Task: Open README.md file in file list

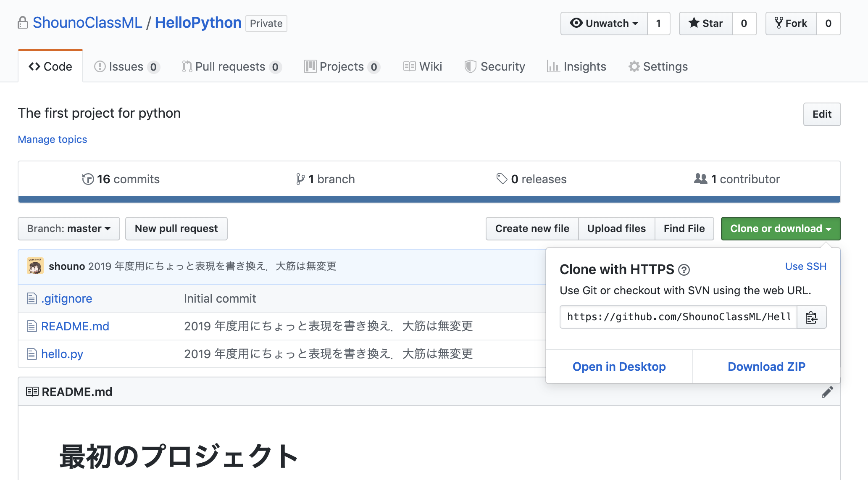Action: pyautogui.click(x=75, y=326)
